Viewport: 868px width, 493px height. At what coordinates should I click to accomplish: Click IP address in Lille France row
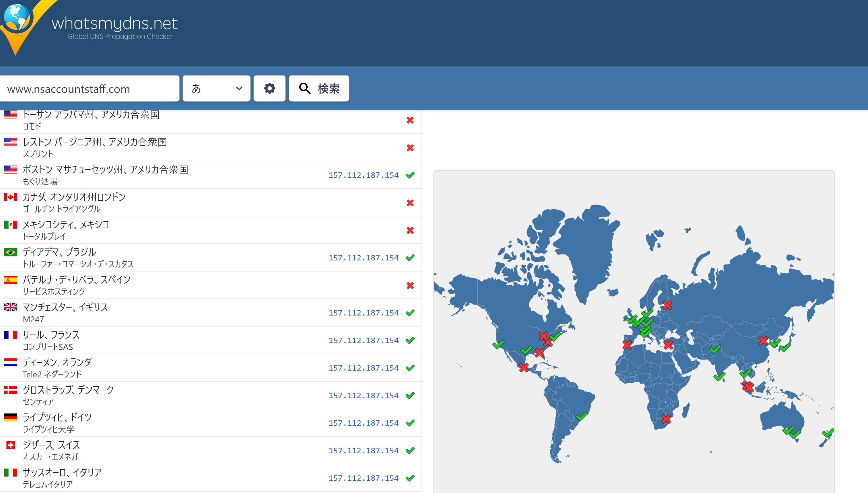click(x=363, y=340)
